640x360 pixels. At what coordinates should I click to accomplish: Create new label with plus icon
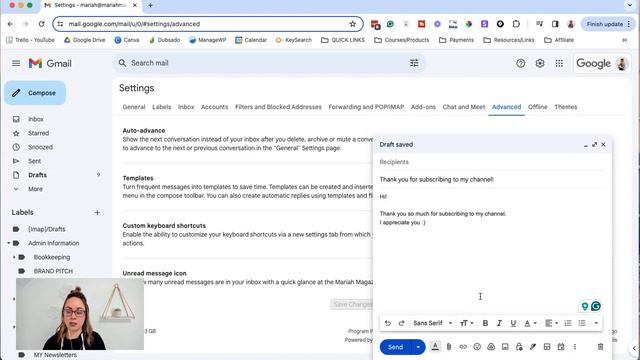97,212
